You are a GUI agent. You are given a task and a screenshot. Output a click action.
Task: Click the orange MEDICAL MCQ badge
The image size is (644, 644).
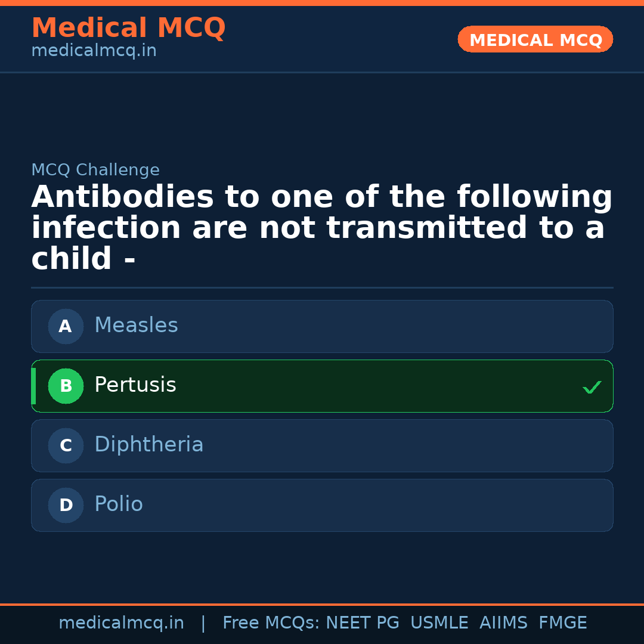coord(535,40)
